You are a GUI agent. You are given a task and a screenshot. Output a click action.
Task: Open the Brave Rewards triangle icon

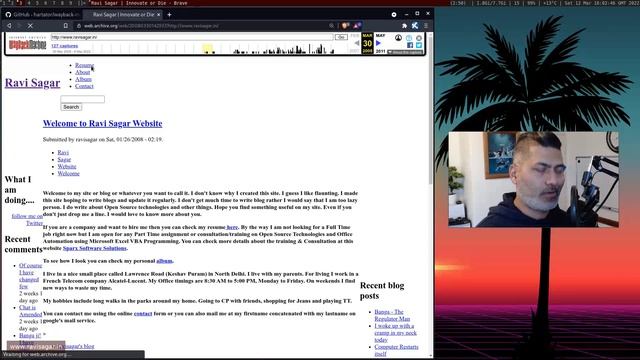[x=357, y=26]
